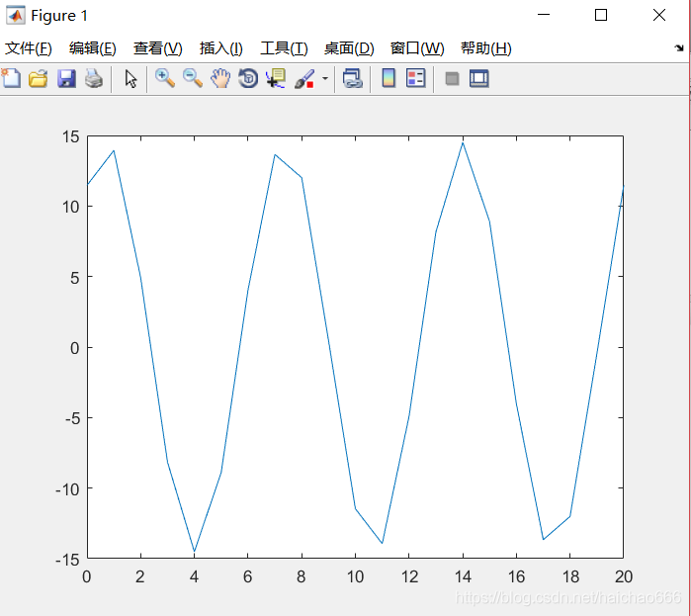This screenshot has height=616, width=691.
Task: Print the figure with the printer icon
Action: (94, 79)
